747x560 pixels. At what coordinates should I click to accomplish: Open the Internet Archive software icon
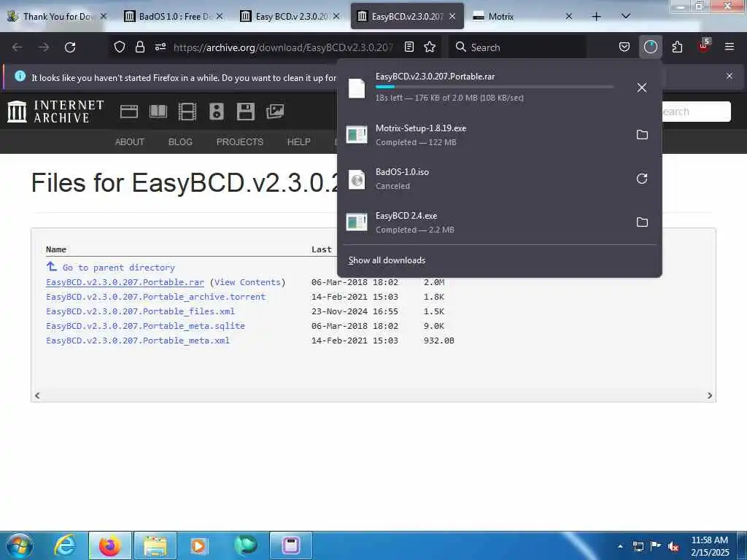(x=245, y=112)
